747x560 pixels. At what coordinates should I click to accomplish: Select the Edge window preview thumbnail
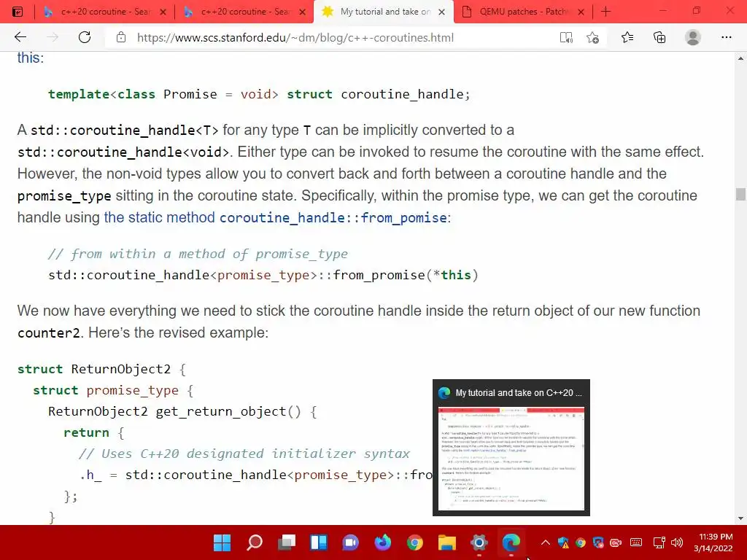(x=511, y=458)
